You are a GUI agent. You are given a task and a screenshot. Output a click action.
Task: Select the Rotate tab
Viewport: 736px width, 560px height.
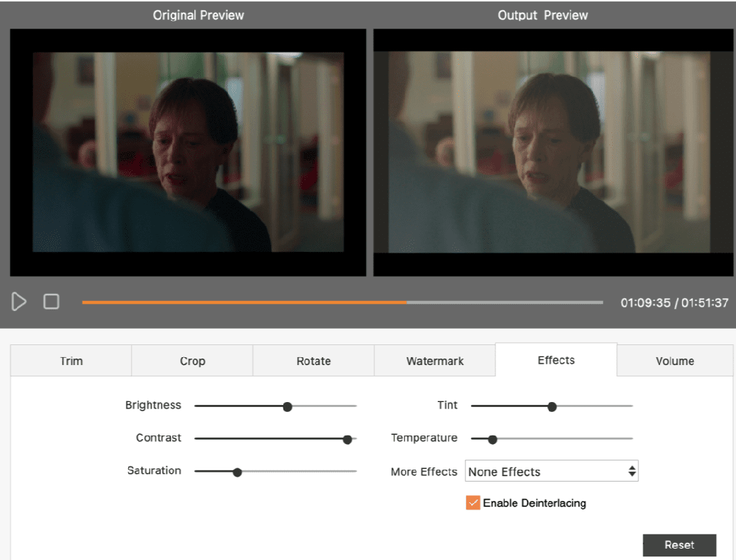(313, 361)
